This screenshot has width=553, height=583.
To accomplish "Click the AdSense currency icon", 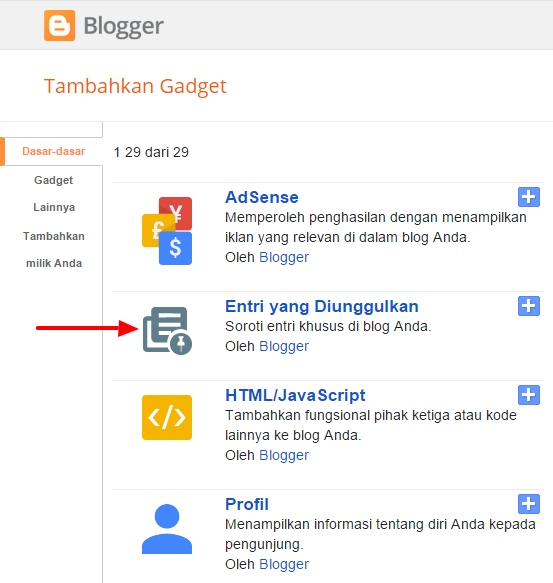I will click(x=167, y=231).
